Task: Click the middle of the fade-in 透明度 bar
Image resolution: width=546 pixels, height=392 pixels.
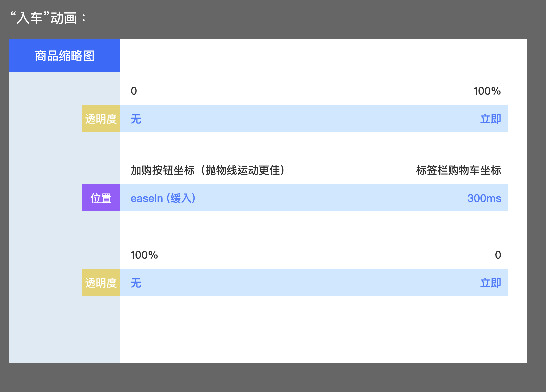Action: 314,119
